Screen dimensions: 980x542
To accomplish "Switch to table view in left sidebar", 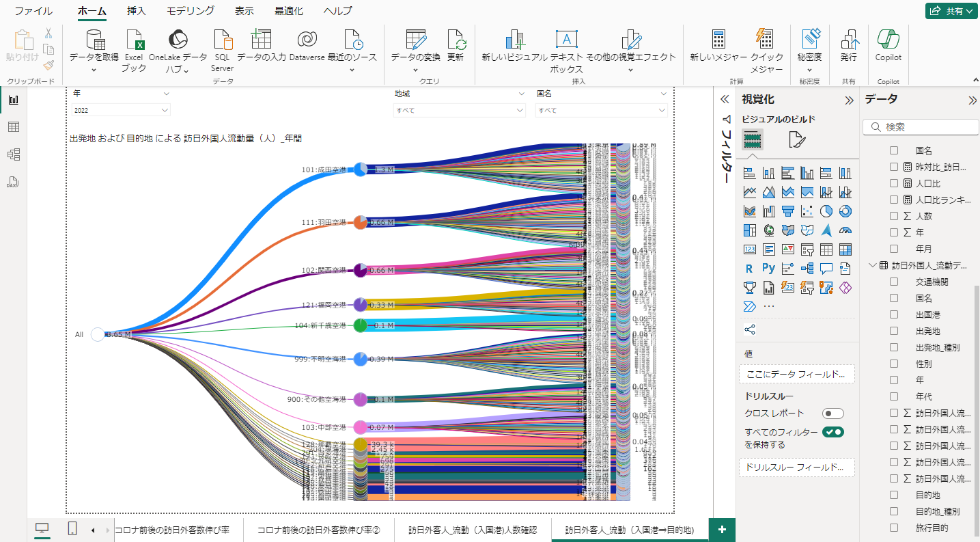I will (13, 127).
